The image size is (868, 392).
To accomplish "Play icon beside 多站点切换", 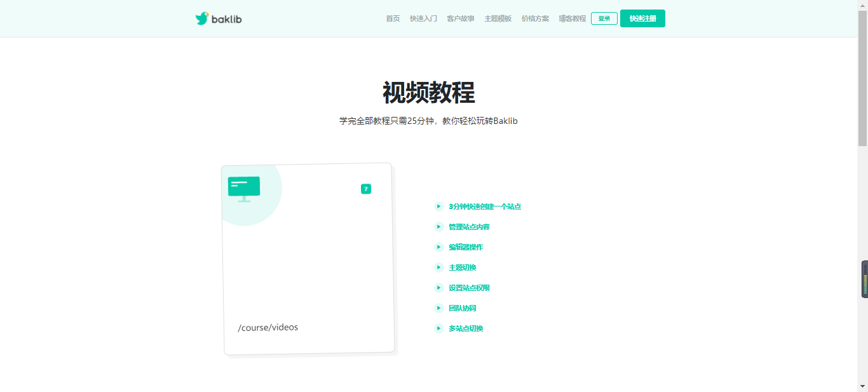I will (438, 328).
